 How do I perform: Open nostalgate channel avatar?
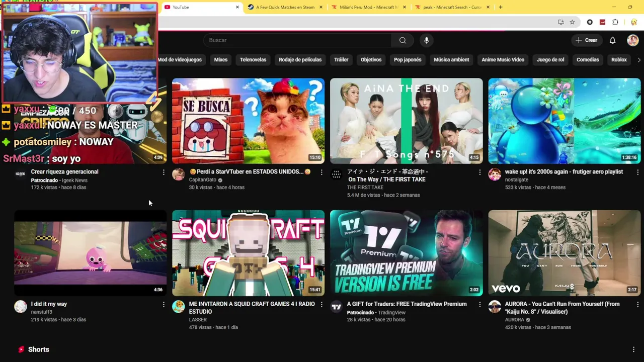point(495,174)
